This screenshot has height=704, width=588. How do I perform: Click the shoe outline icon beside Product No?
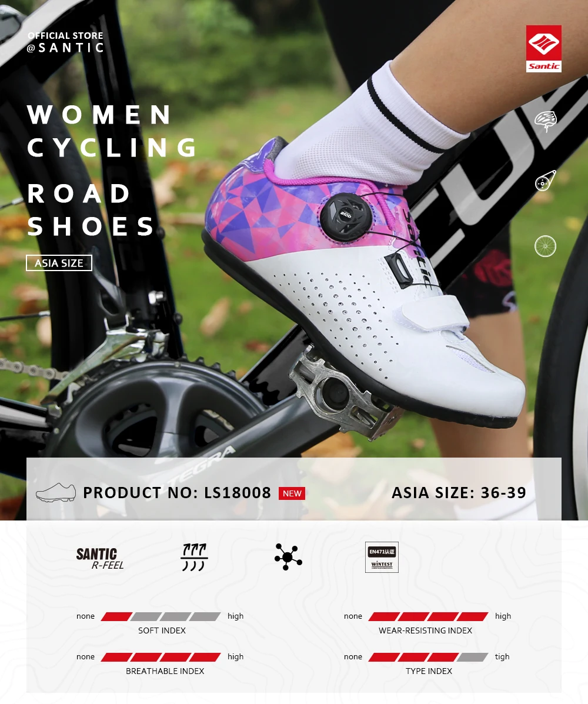[56, 492]
